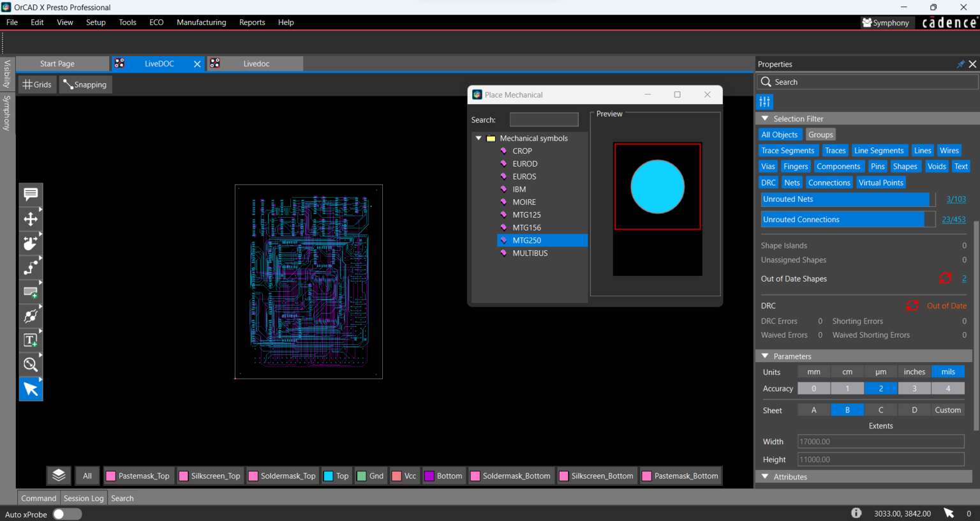
Task: Choose sheet size A
Action: point(814,410)
